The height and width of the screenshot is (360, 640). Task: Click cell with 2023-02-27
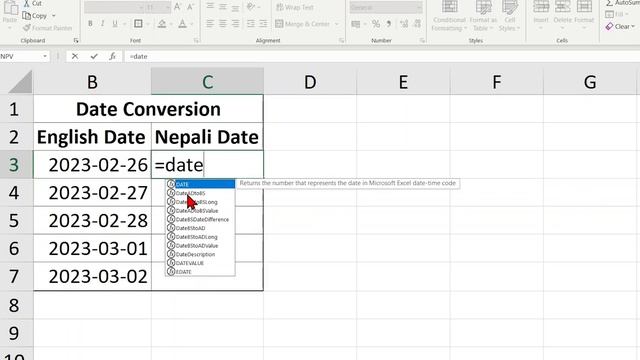(92, 193)
